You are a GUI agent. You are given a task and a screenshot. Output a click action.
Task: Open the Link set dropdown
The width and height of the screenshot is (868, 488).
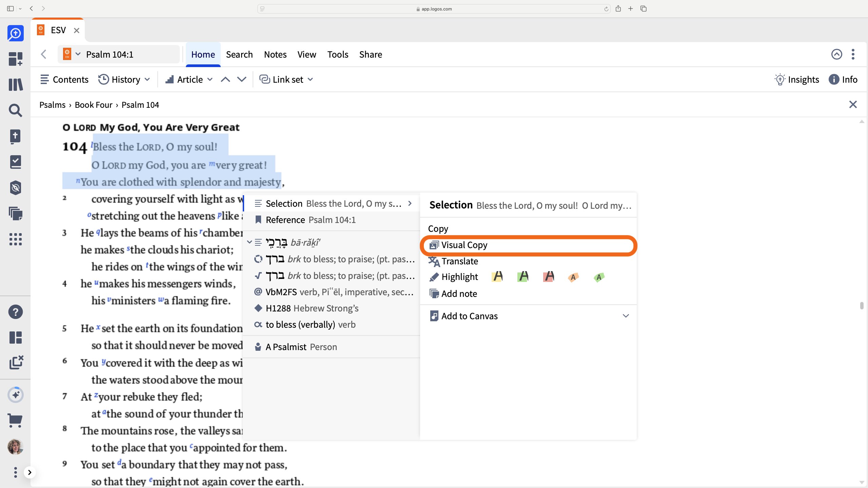286,80
